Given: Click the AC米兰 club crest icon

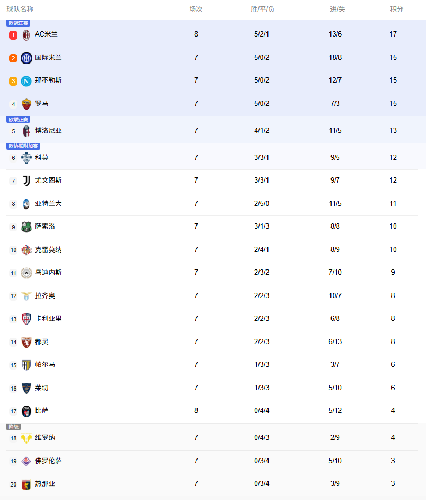Looking at the screenshot, I should click(x=26, y=35).
